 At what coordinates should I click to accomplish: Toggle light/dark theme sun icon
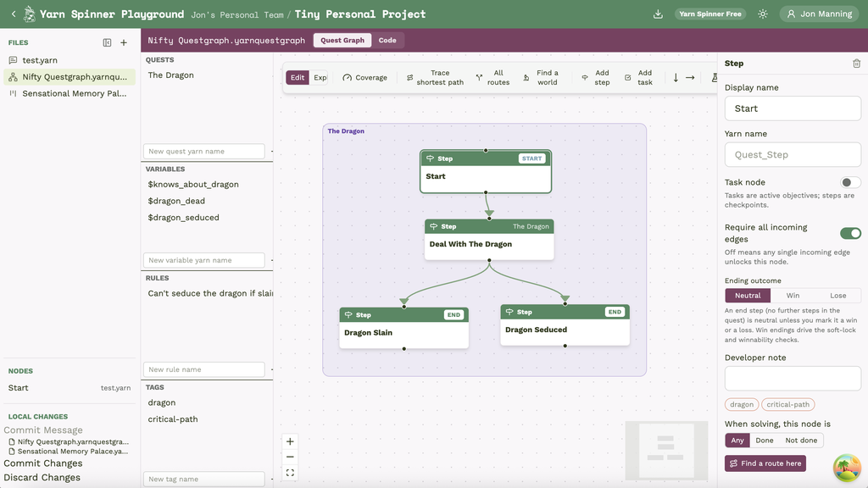tap(763, 14)
